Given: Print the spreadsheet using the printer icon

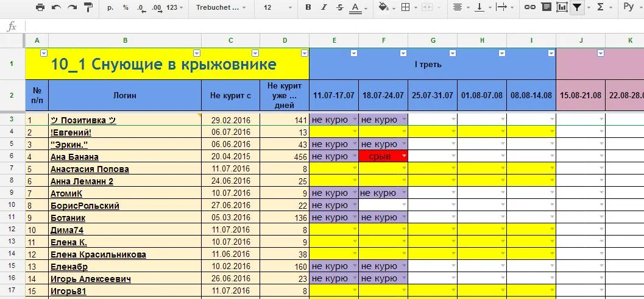Looking at the screenshot, I should coord(40,7).
